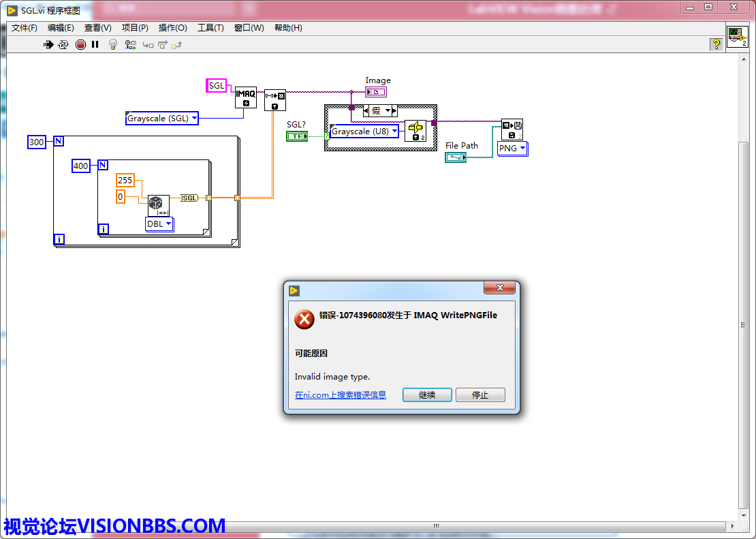Click the Pause execution icon
The height and width of the screenshot is (539, 756).
pos(95,44)
